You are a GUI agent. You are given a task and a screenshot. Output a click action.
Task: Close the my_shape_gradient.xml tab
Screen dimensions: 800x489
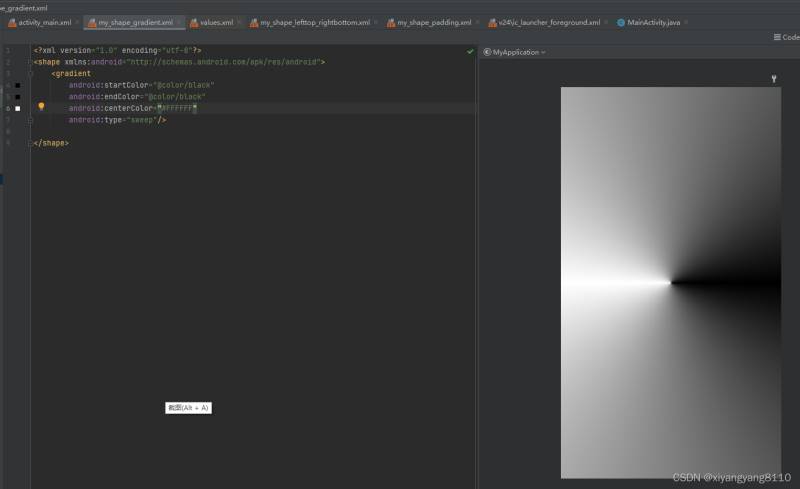[x=179, y=22]
